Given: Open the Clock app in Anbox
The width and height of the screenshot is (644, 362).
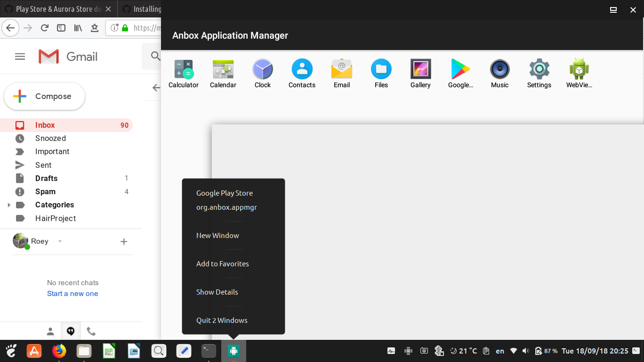Looking at the screenshot, I should pos(263,74).
